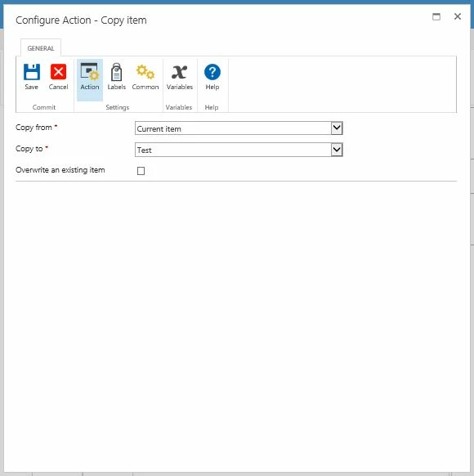Open Help for this action
Viewport: 474px width, 476px height.
[x=212, y=77]
